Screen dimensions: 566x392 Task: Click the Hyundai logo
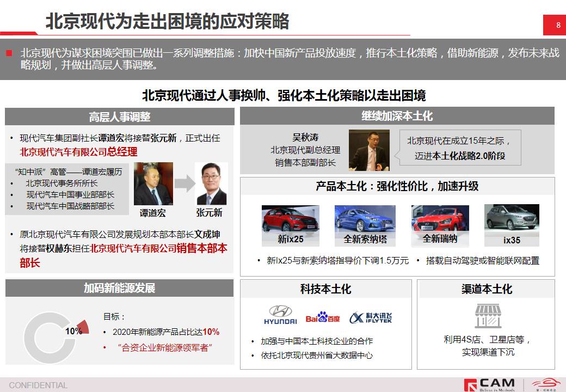[x=280, y=315]
